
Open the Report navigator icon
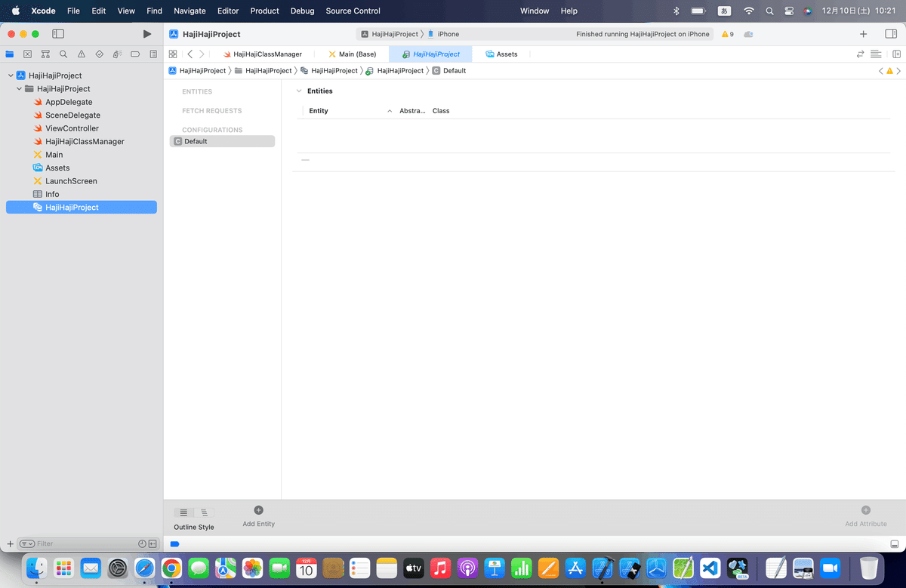click(x=153, y=54)
